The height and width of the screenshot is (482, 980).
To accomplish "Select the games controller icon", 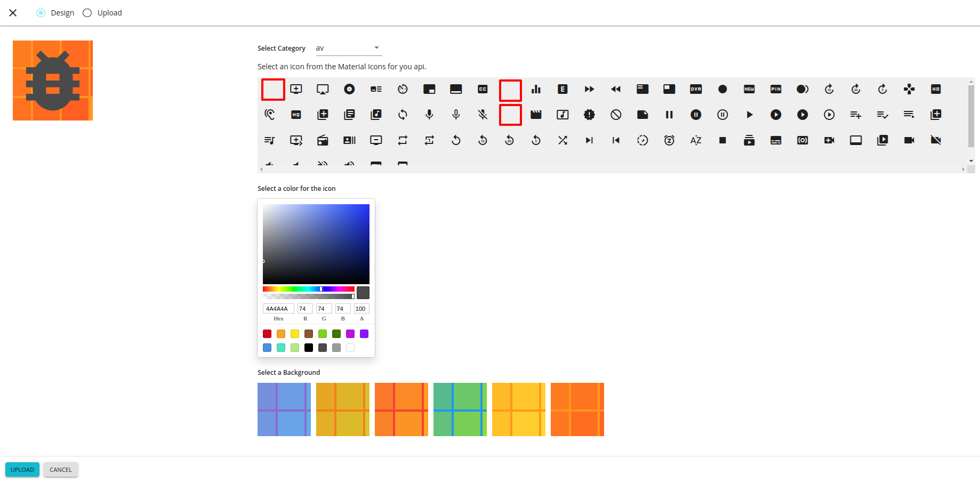I will (x=909, y=89).
